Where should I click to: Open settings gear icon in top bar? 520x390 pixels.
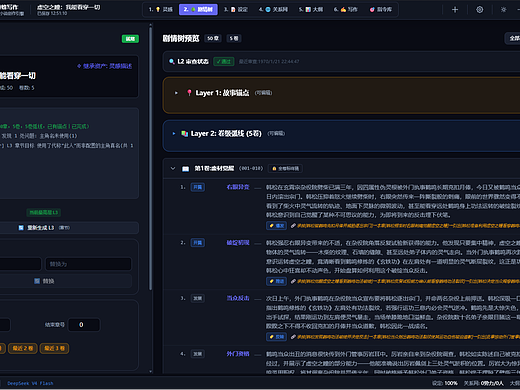point(479,10)
